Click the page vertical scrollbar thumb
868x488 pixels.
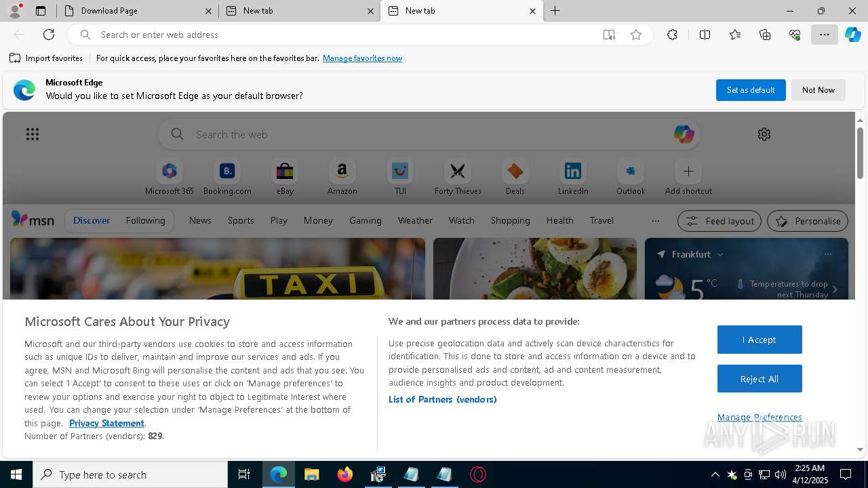[861, 152]
